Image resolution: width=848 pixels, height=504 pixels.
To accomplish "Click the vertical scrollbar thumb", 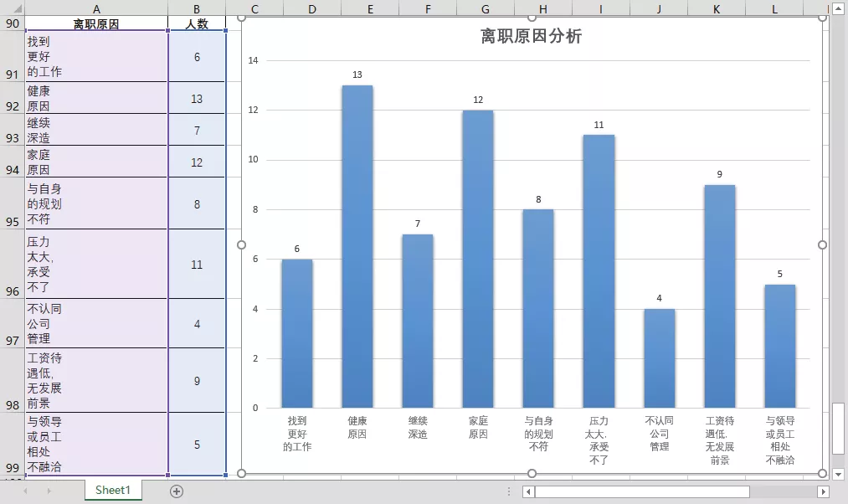I will point(838,429).
